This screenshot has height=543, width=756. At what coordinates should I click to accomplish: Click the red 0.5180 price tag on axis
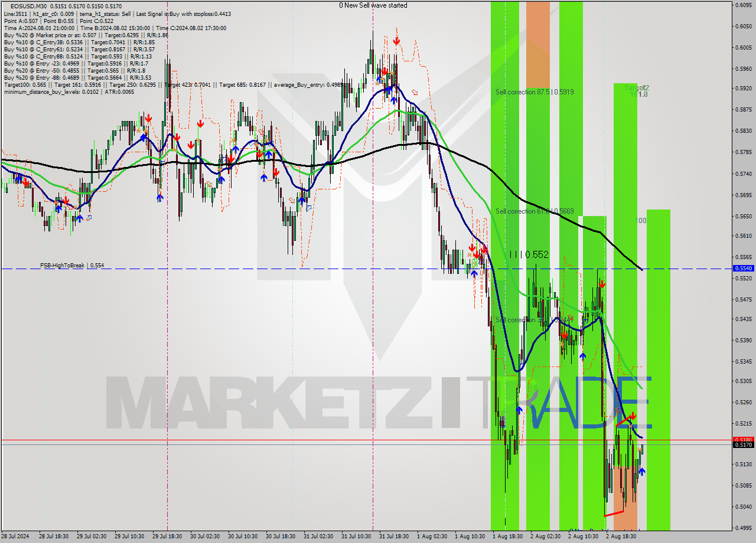tap(743, 440)
